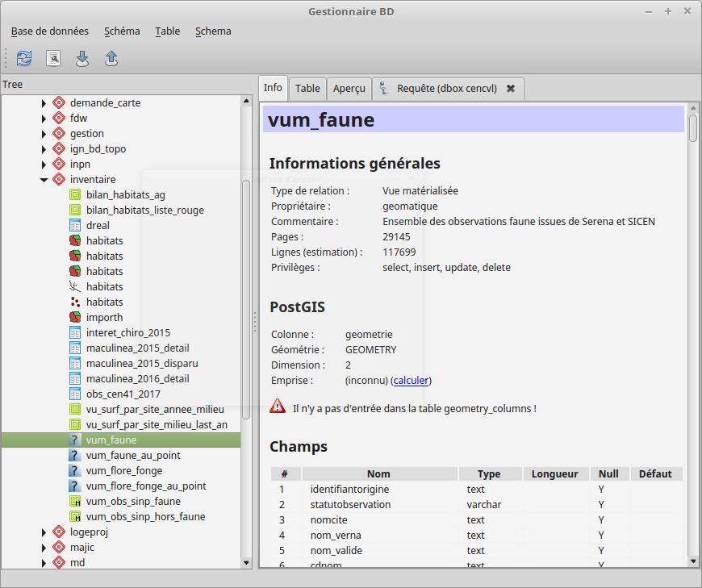Select the vum_flore_fonge view

click(x=124, y=470)
